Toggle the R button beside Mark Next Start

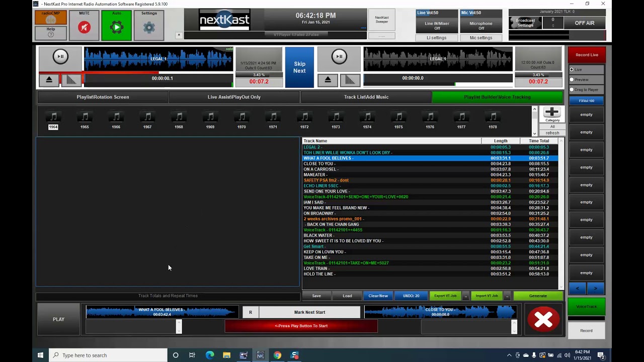point(250,312)
